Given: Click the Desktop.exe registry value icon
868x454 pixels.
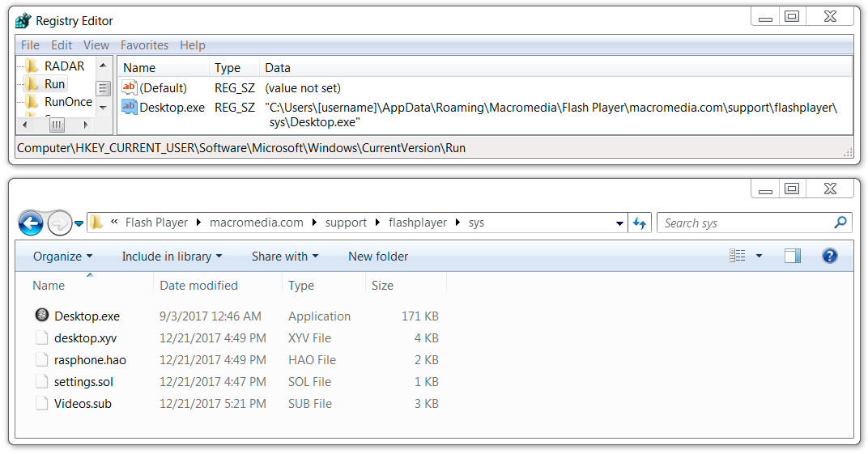Looking at the screenshot, I should tap(129, 107).
